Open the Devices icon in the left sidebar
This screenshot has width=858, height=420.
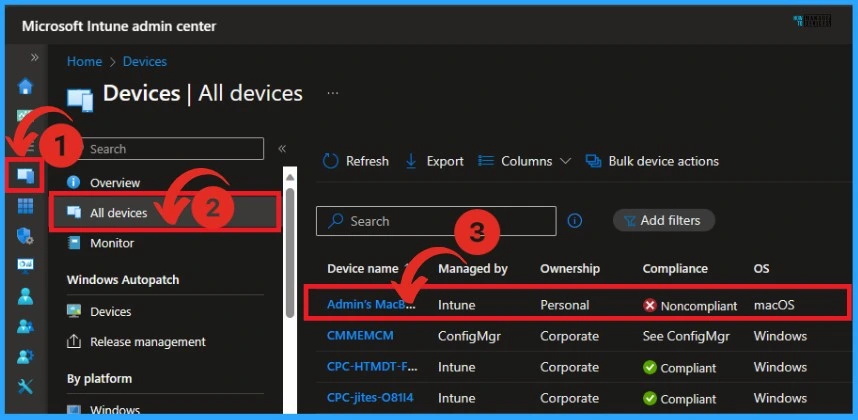(x=25, y=175)
